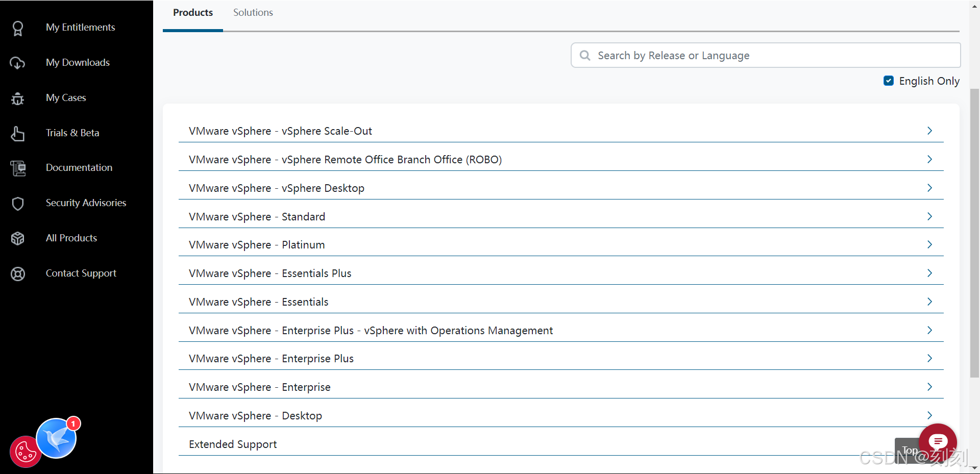The image size is (980, 474).
Task: Click the Trials & Beta hand icon
Action: 18,133
